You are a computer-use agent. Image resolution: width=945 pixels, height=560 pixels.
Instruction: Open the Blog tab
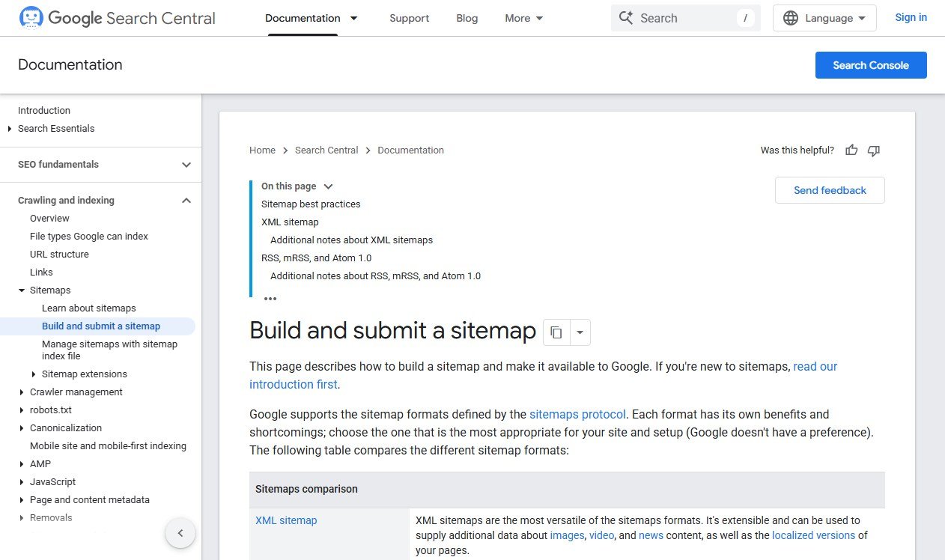tap(467, 18)
